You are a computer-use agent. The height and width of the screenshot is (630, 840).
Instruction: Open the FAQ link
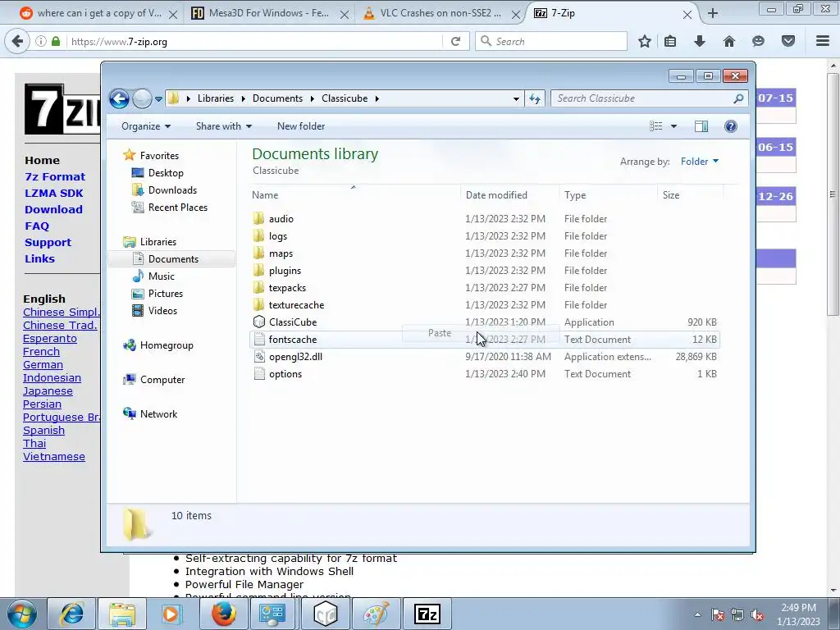click(37, 226)
